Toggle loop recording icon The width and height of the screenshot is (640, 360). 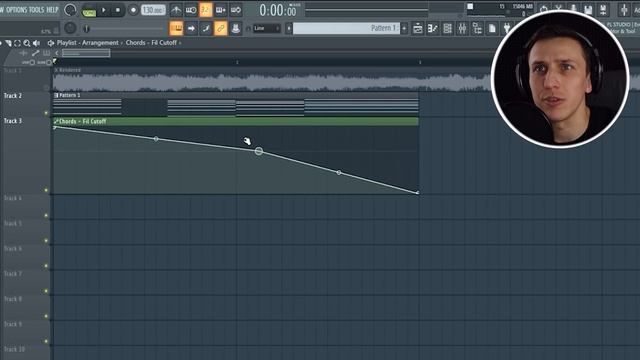(236, 10)
